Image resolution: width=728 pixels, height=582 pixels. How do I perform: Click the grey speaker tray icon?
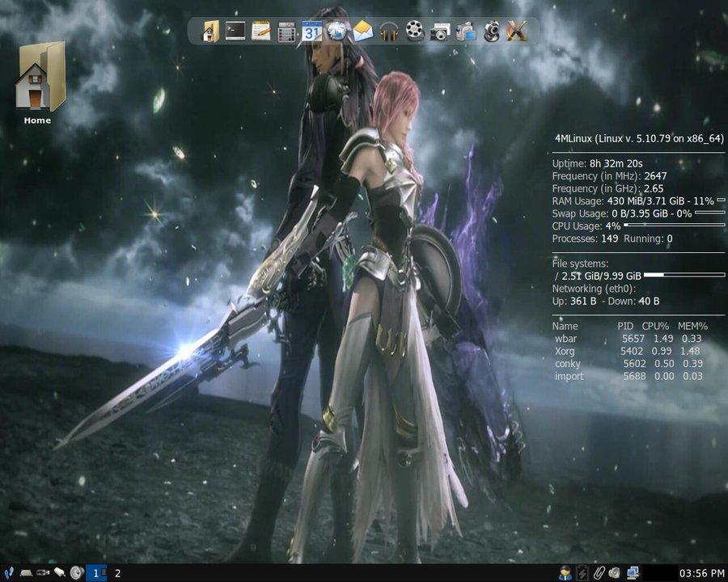615,573
